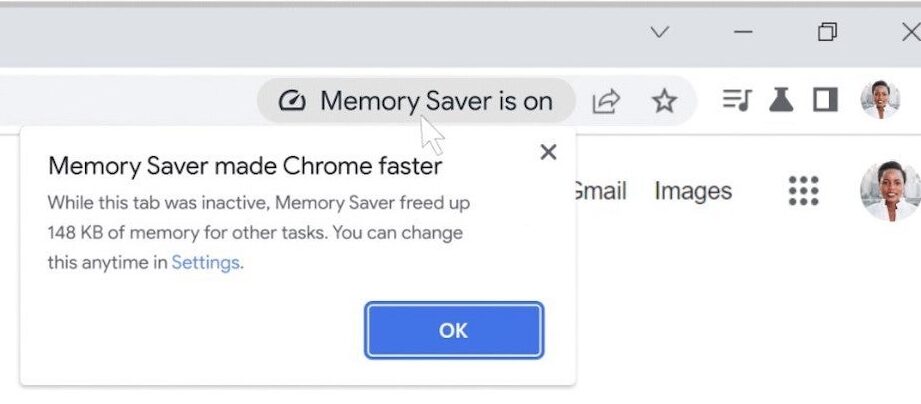Open the Chrome profile avatar in the toolbar
Viewport: 921px width, 404px height.
880,100
